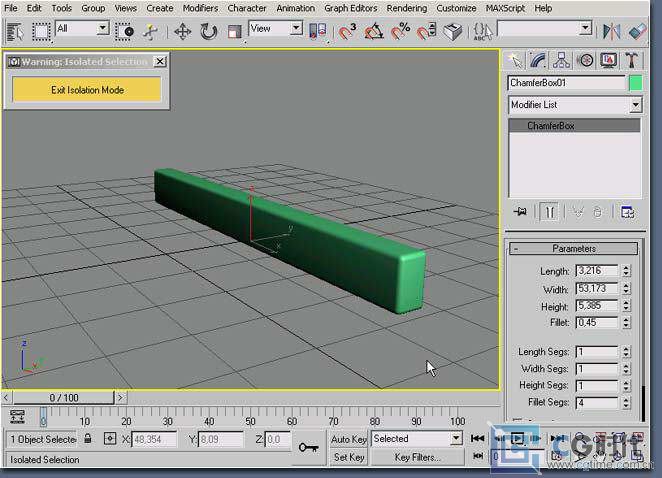Click the Align tool icon
This screenshot has height=478, width=662.
637,32
